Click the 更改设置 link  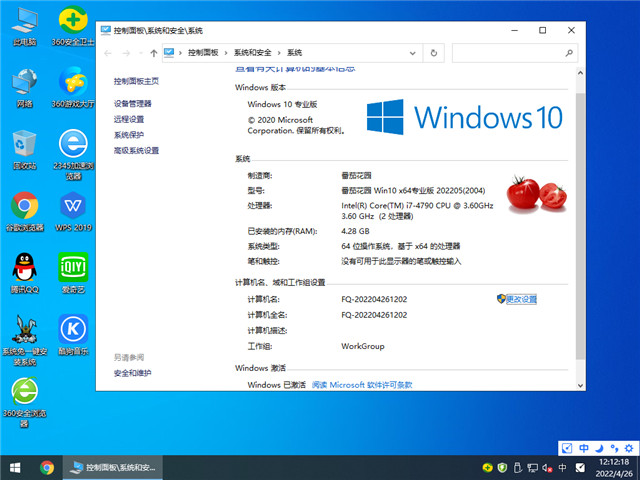pos(521,299)
